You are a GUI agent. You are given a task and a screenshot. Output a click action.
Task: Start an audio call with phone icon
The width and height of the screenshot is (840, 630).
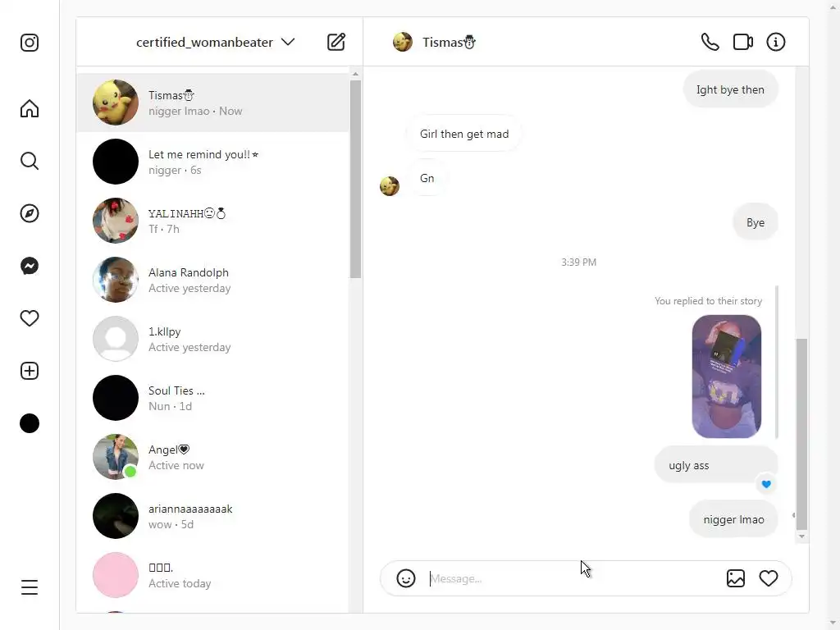[x=710, y=42]
